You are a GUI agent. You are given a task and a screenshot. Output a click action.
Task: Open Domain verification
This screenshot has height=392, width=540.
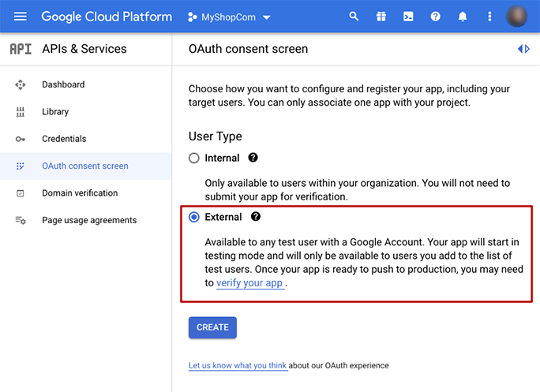(80, 193)
